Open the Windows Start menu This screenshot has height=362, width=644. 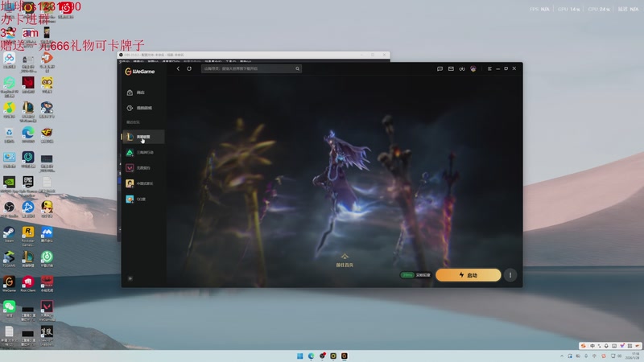pos(299,356)
